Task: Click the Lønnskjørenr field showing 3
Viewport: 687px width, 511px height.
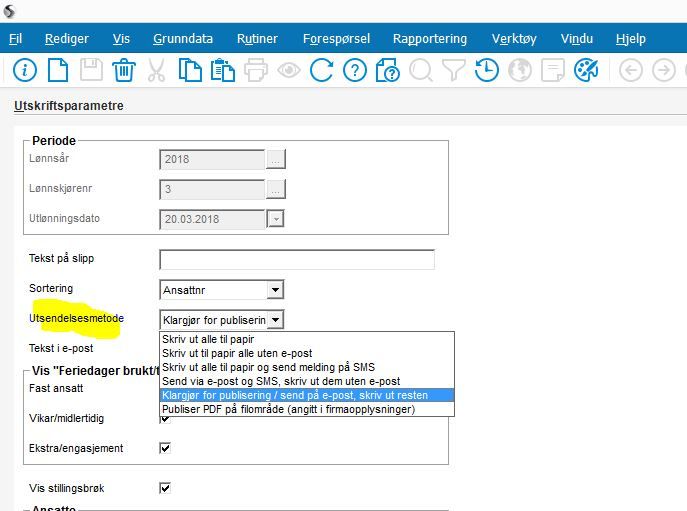Action: tap(212, 189)
